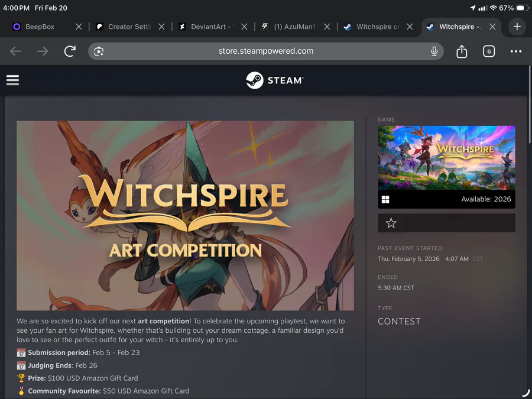The width and height of the screenshot is (532, 399).
Task: Open the Steam hamburger menu
Action: (12, 80)
